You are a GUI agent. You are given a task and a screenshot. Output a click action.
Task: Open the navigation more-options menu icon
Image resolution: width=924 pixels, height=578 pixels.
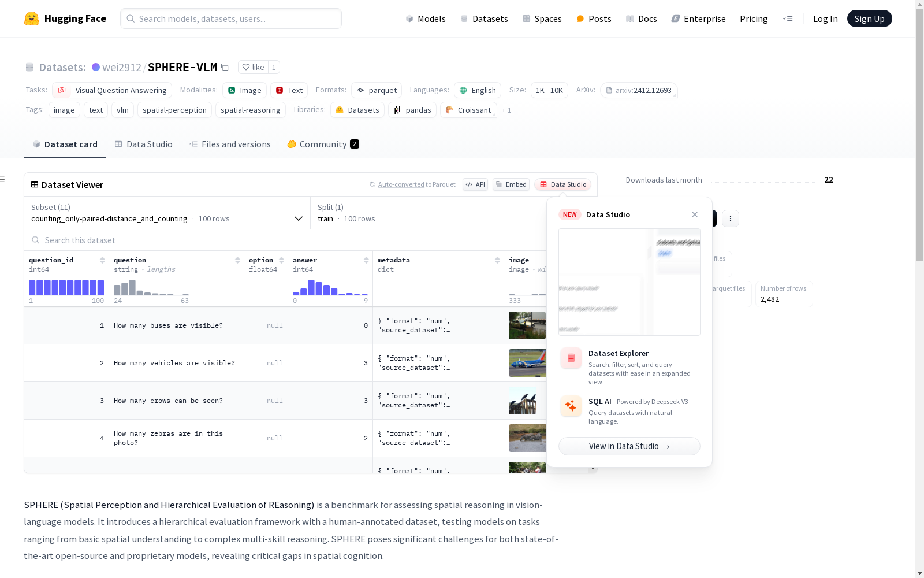[x=787, y=18]
